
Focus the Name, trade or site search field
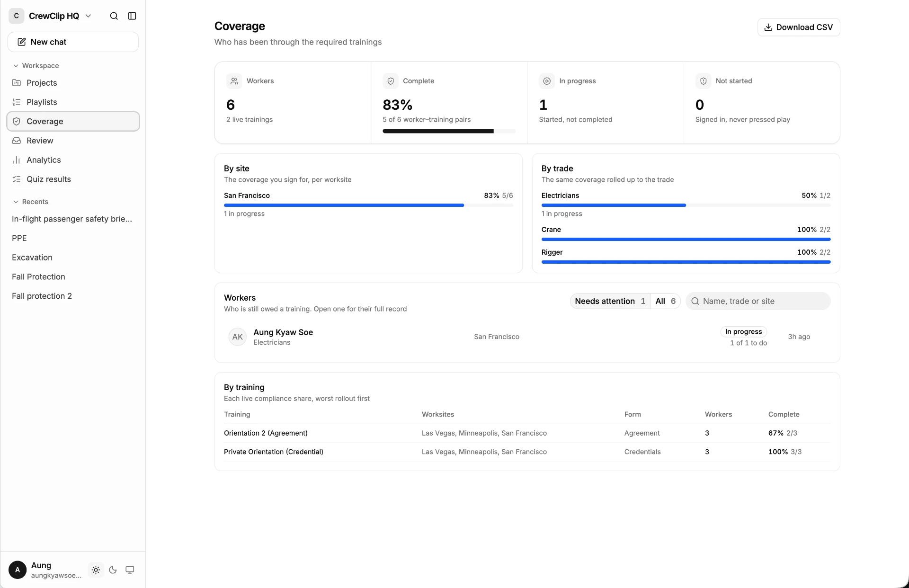coord(758,301)
